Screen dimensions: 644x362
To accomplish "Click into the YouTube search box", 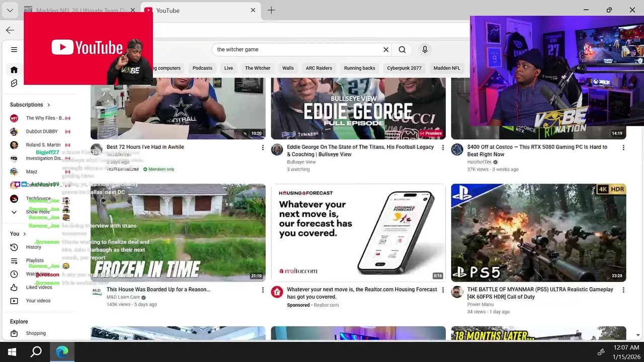I will click(x=297, y=49).
